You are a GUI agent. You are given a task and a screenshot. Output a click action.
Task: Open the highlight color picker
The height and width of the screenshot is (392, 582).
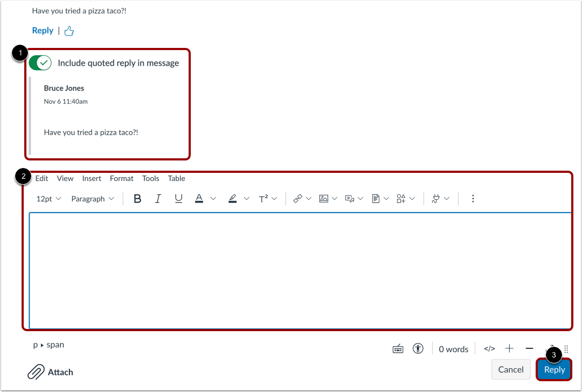pos(233,198)
